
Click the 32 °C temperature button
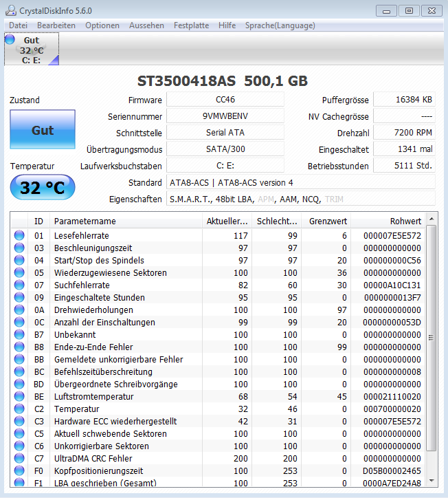(43, 187)
